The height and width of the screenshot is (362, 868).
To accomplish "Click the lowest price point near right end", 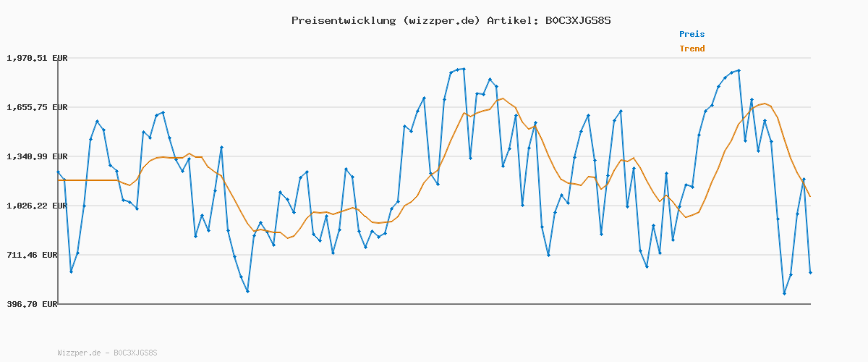I will (x=784, y=293).
